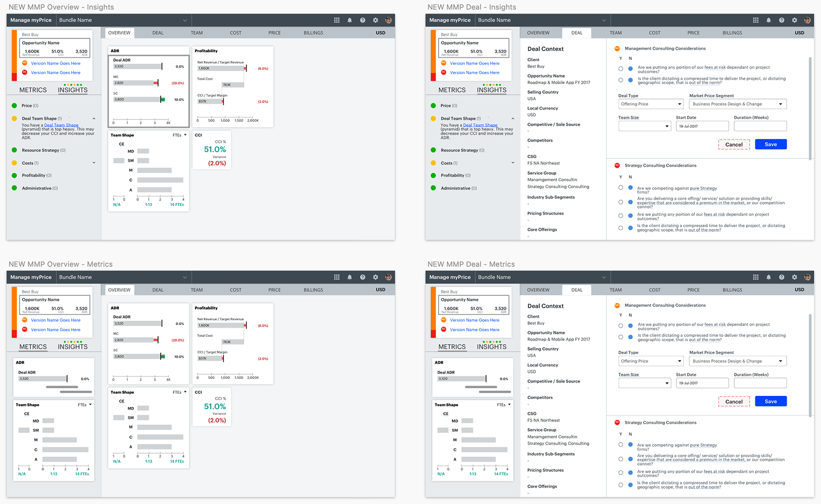The image size is (821, 504).
Task: Open settings gear in Overview - Insights mockup
Action: coord(376,20)
